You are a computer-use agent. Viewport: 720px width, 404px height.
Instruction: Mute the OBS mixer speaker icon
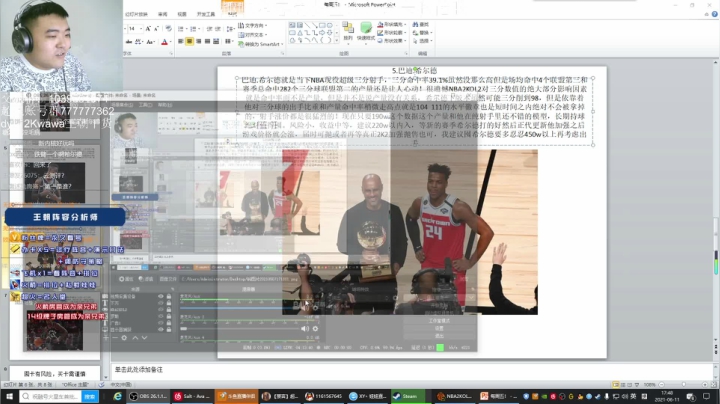coord(304,329)
